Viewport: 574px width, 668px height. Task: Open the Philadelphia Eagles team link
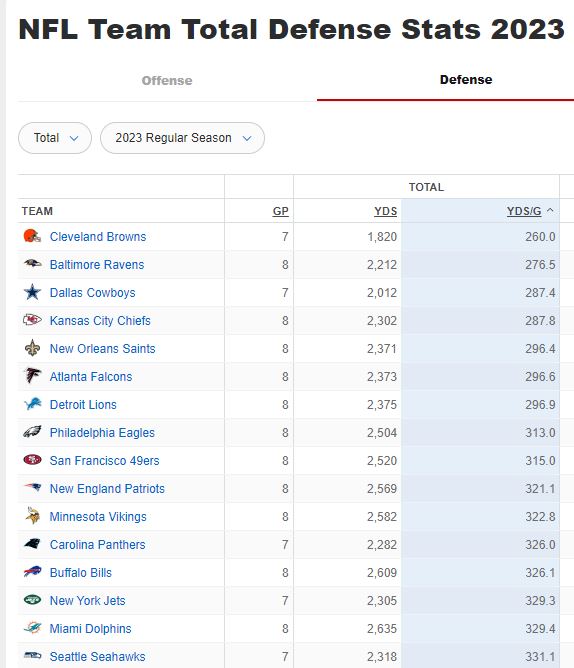click(102, 432)
